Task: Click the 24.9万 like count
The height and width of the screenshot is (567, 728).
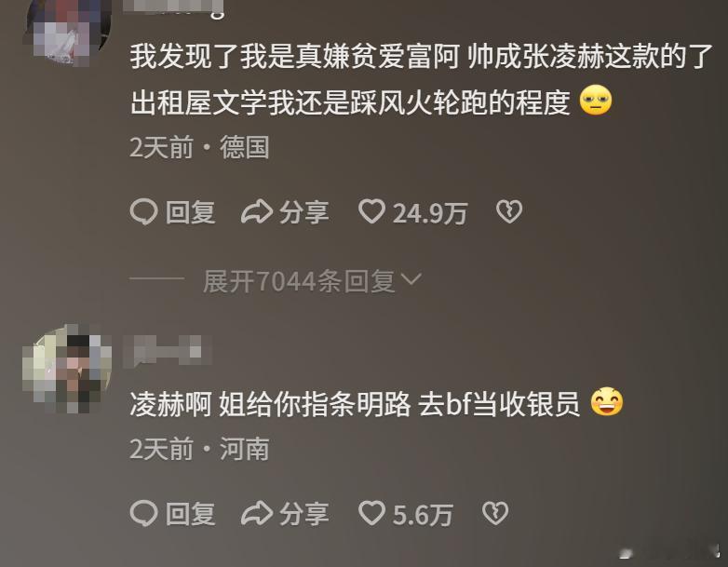Action: coord(430,213)
